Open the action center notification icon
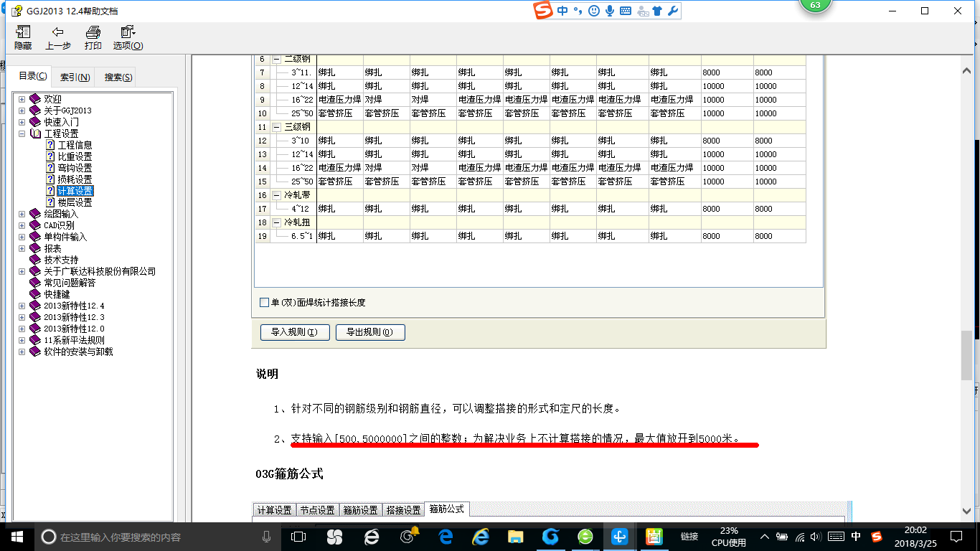 pos(956,537)
